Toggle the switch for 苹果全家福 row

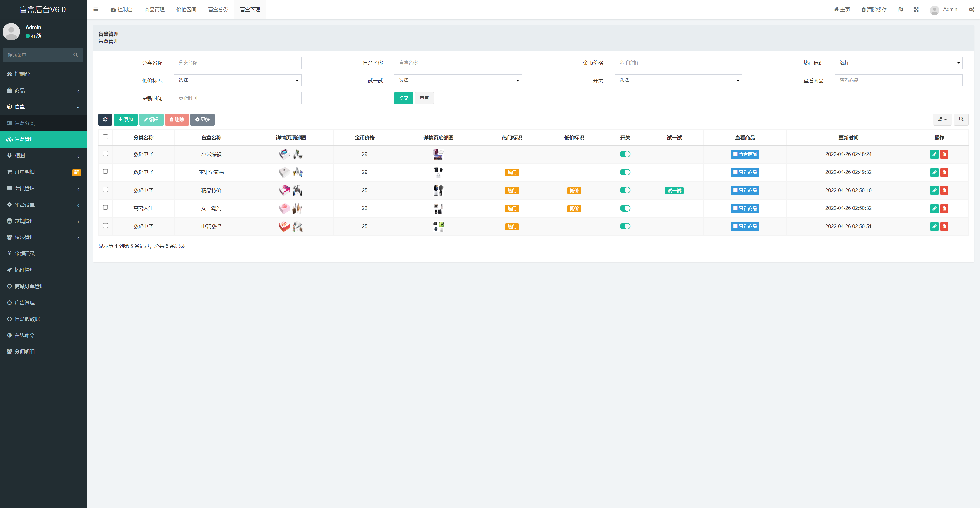click(x=625, y=172)
